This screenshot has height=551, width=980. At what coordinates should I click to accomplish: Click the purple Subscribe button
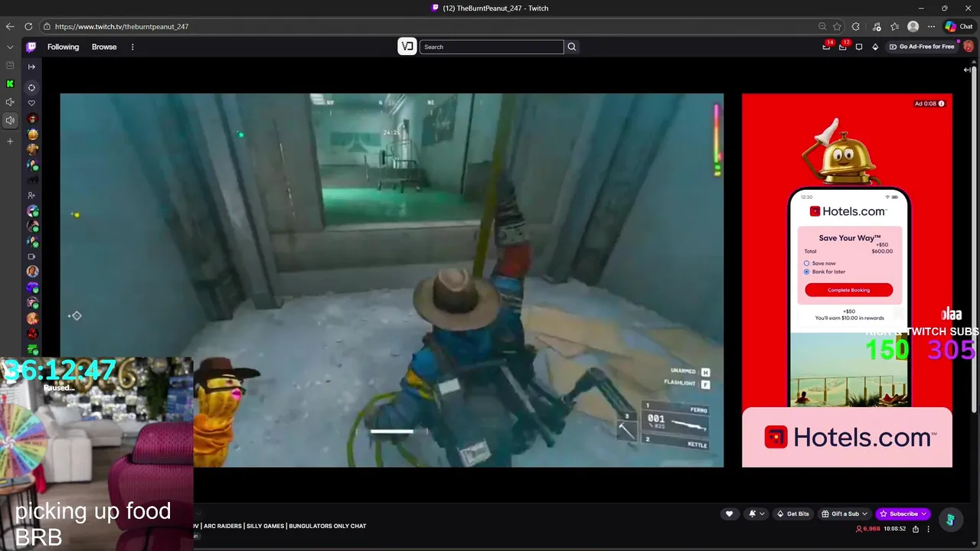click(903, 514)
